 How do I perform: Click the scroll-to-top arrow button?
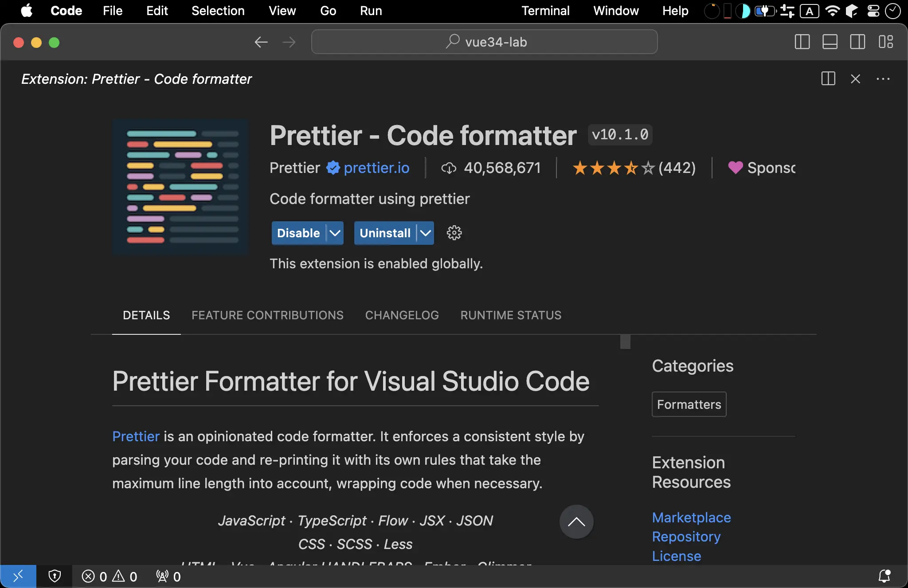tap(576, 522)
